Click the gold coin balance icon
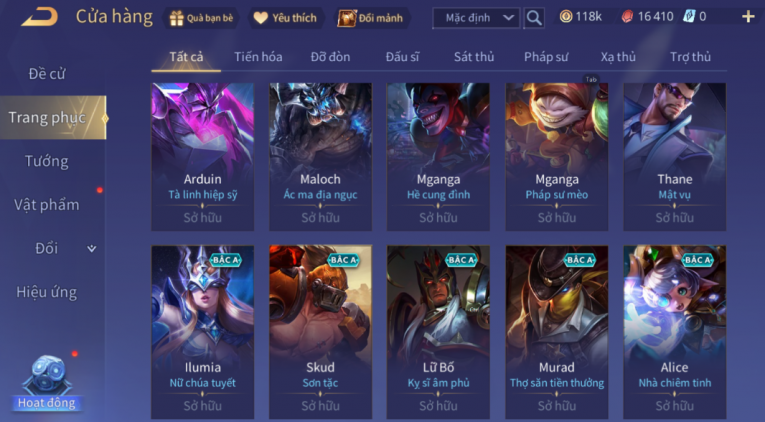Image resolution: width=765 pixels, height=422 pixels. click(x=566, y=17)
